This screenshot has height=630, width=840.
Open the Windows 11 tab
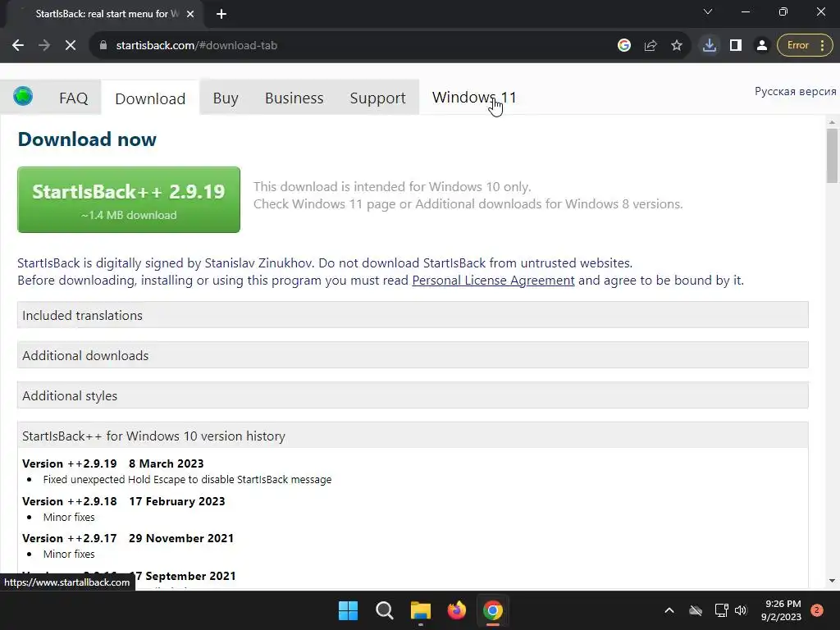(x=474, y=98)
